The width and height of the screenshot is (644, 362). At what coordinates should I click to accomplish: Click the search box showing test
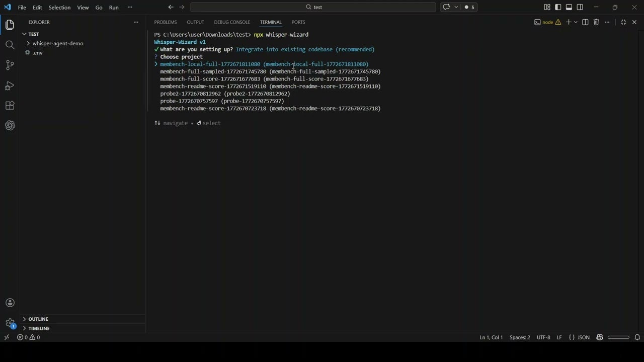click(x=313, y=7)
